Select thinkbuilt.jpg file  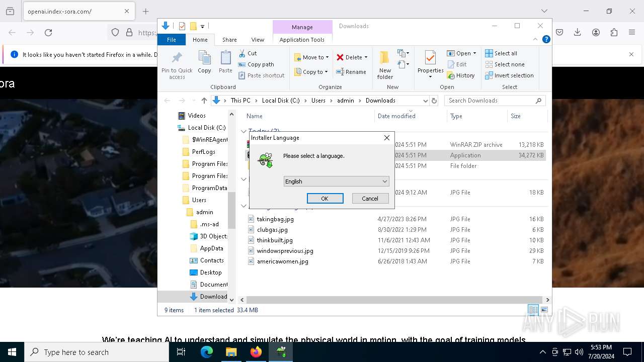pos(275,240)
